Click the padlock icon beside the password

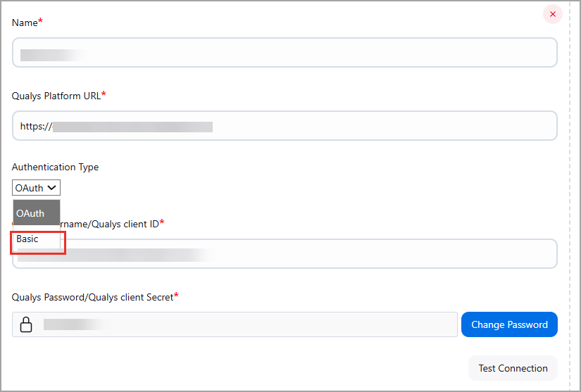tap(26, 324)
